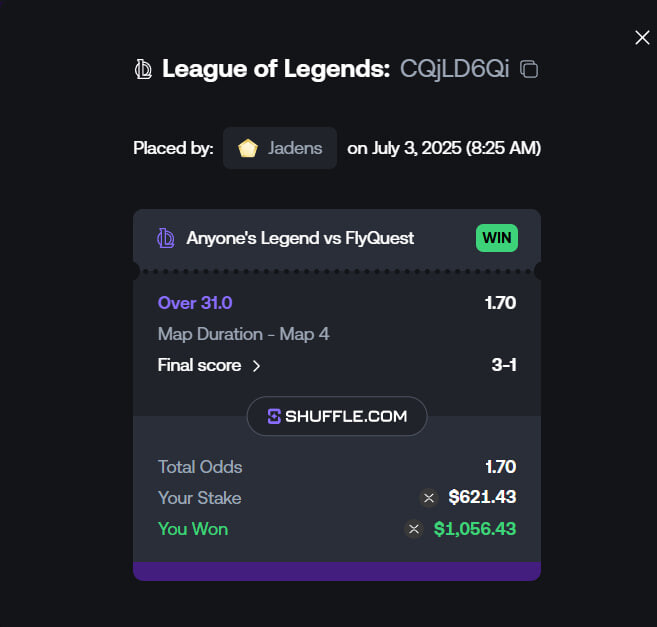Viewport: 657px width, 627px height.
Task: Copy the bet ID CQjLD6Qi
Action: click(x=529, y=69)
